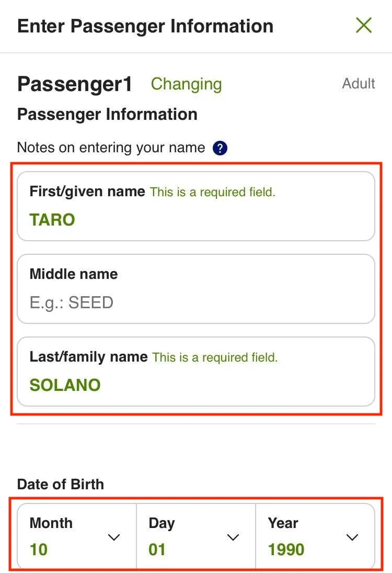Click the Date of Birth label

click(x=61, y=484)
